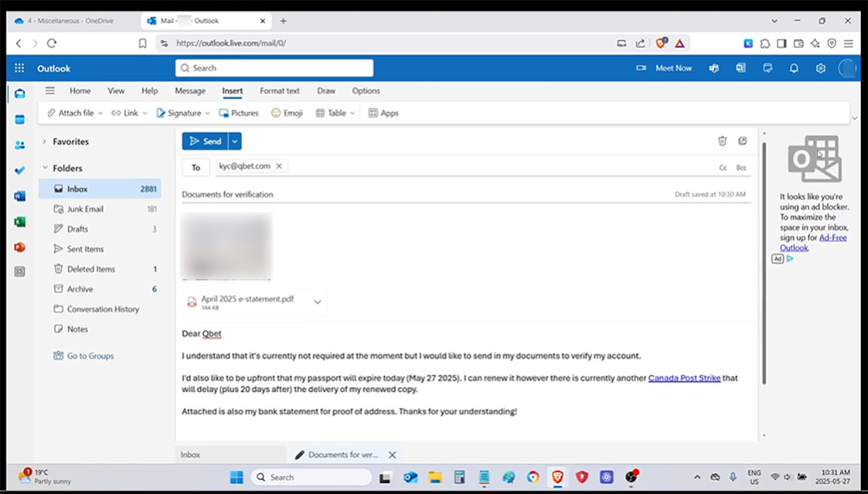This screenshot has height=494, width=868.
Task: Open Apps from the Insert ribbon
Action: click(383, 113)
